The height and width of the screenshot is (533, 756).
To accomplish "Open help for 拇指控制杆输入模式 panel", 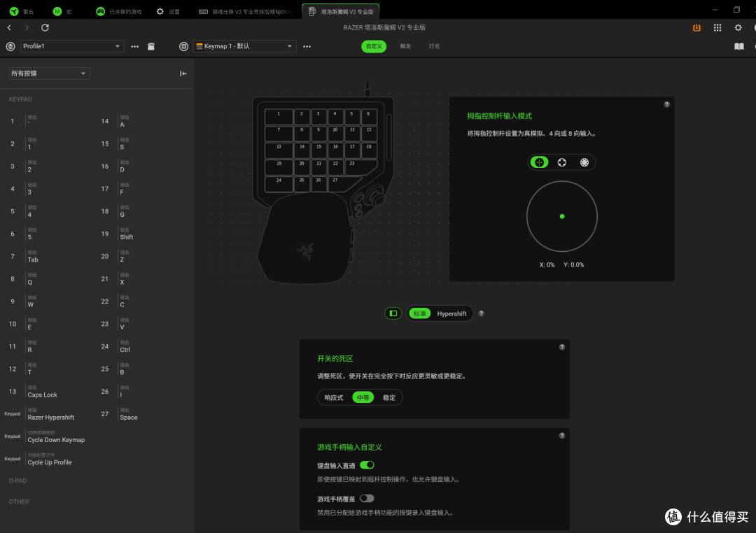I will click(667, 105).
